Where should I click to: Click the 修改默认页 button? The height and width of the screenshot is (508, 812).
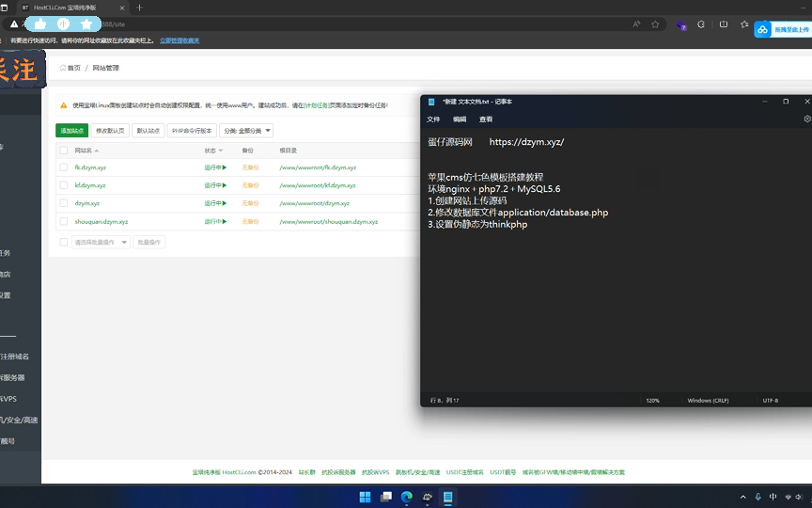[x=110, y=131]
